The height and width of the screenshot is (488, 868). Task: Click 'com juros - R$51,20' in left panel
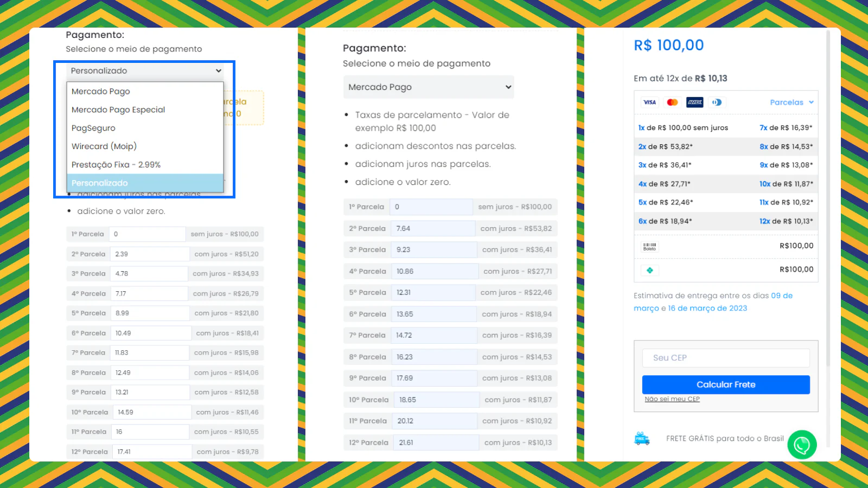[227, 254]
